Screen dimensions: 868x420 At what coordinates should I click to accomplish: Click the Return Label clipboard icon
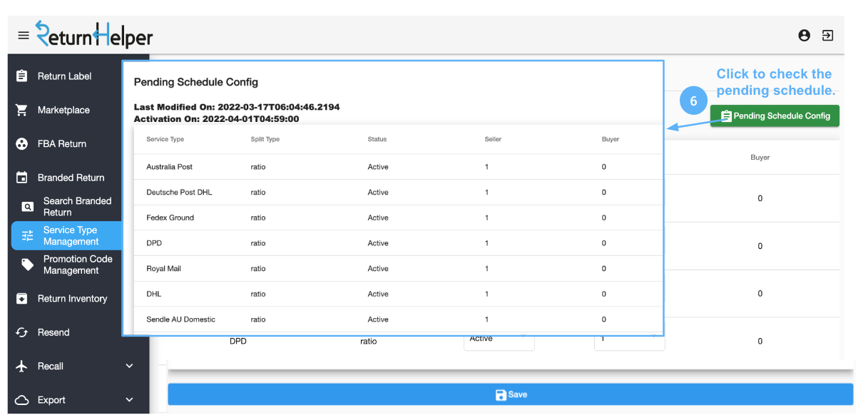coord(22,76)
